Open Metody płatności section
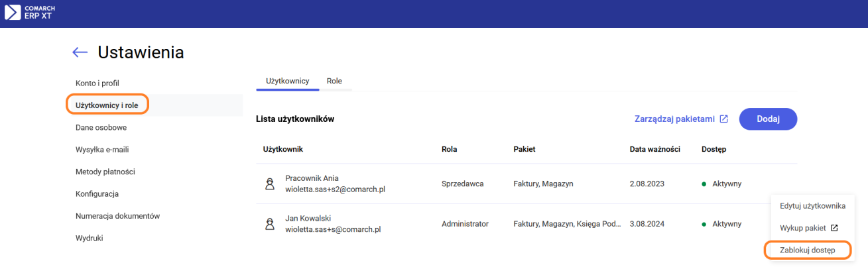Image resolution: width=868 pixels, height=271 pixels. pos(105,172)
